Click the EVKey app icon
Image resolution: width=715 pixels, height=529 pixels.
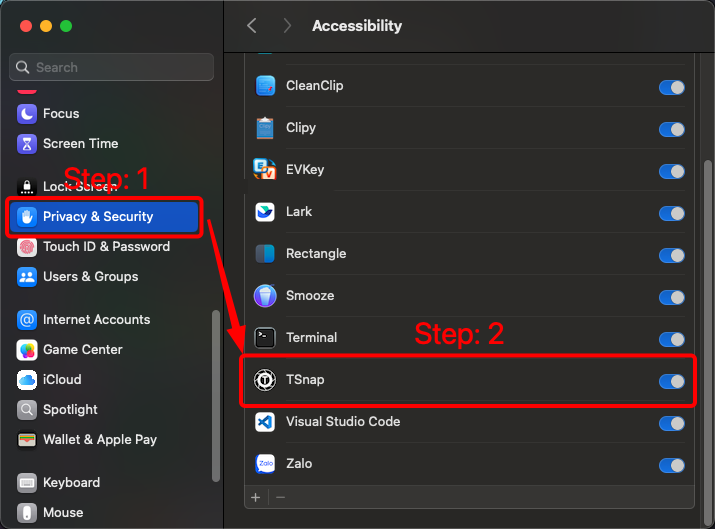point(265,170)
